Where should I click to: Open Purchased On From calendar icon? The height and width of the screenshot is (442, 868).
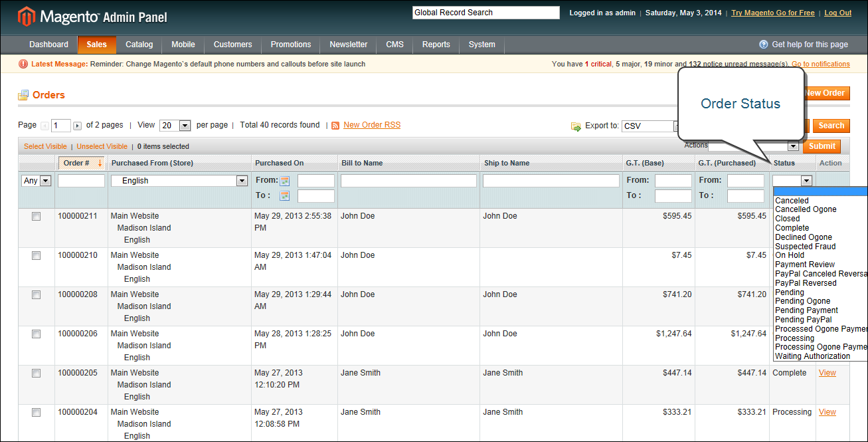point(285,181)
